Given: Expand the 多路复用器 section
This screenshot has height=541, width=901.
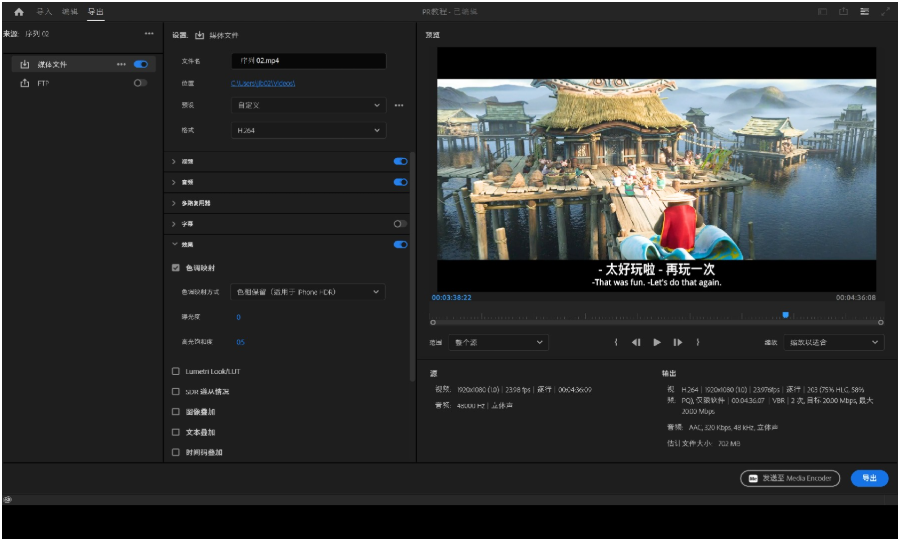Looking at the screenshot, I should click(174, 203).
